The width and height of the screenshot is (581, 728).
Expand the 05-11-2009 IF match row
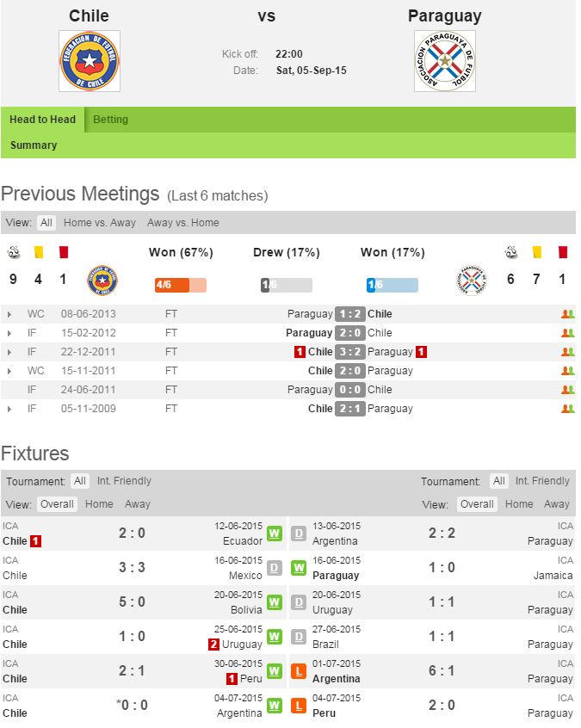(9, 409)
